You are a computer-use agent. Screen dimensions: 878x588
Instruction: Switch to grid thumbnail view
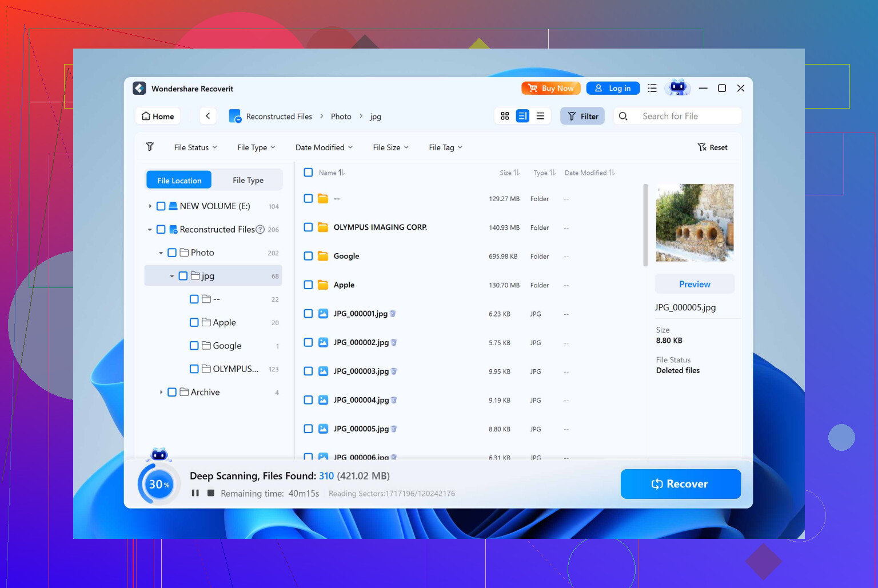[x=505, y=116]
